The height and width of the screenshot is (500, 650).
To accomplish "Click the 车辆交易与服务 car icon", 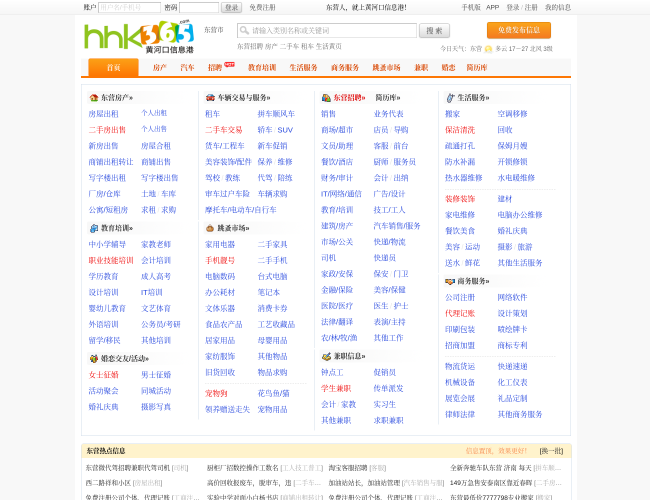I will 210,98.
